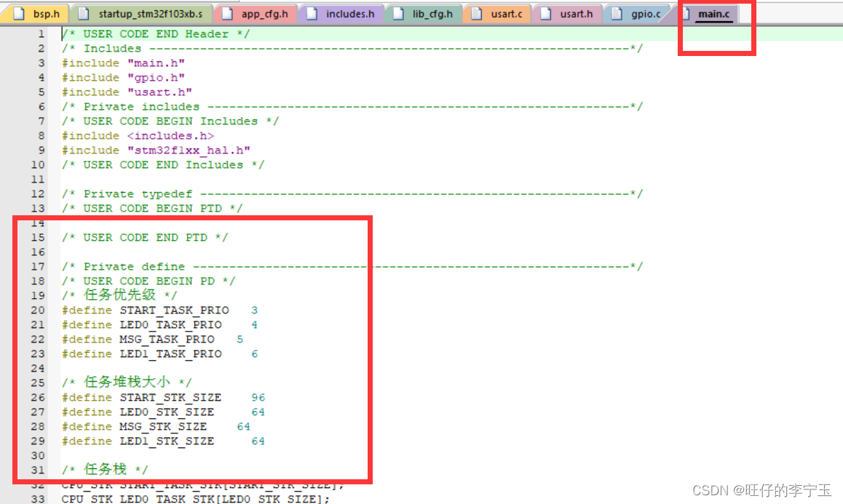This screenshot has height=504, width=843.
Task: Click the comment 'USER CODE BEGIN Includes'
Action: click(170, 121)
